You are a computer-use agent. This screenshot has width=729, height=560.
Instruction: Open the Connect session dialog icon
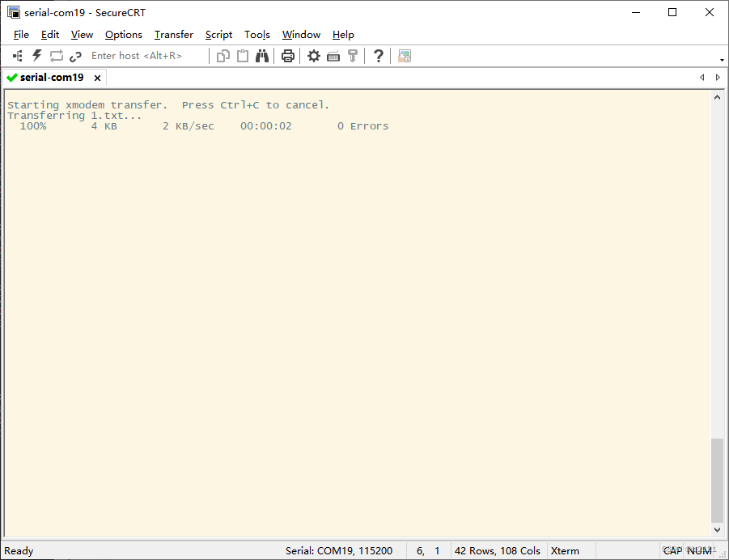(x=17, y=55)
